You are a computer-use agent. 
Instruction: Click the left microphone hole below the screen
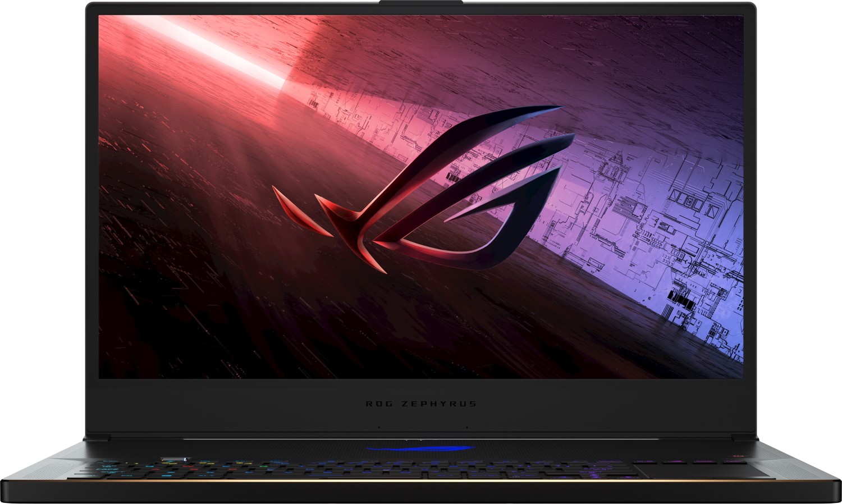coord(378,427)
